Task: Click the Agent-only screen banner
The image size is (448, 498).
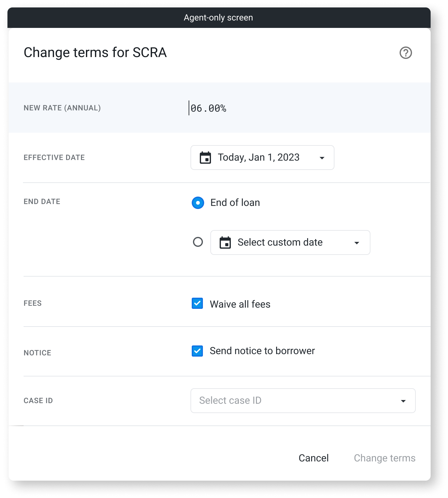Action: [x=219, y=18]
